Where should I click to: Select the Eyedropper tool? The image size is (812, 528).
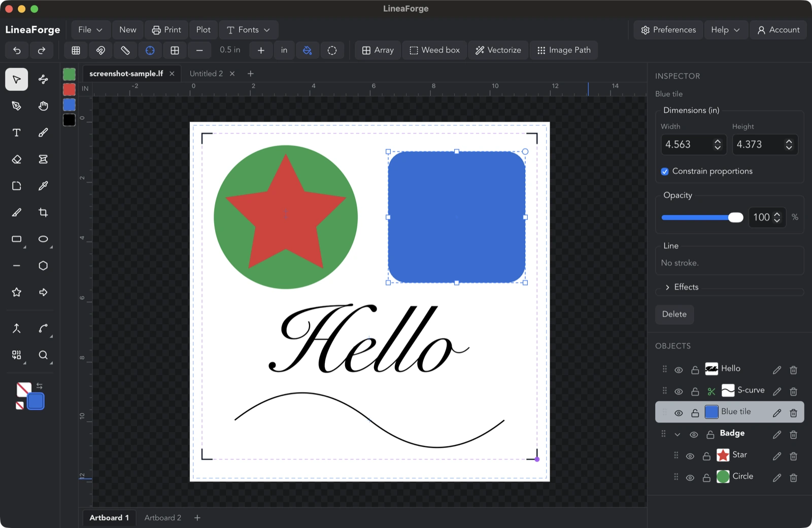[x=43, y=186]
